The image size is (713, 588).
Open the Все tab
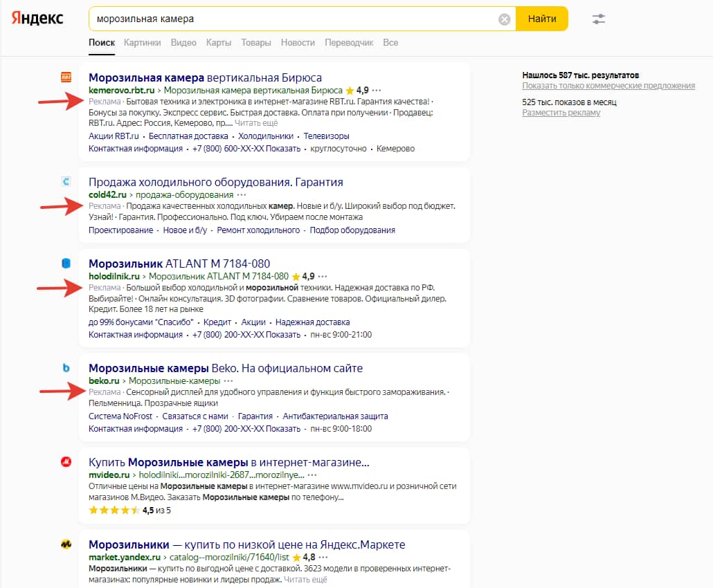tap(390, 43)
